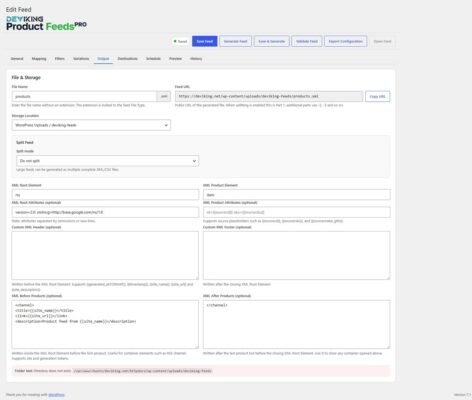Select the Output tab
472x400 pixels.
(x=103, y=59)
